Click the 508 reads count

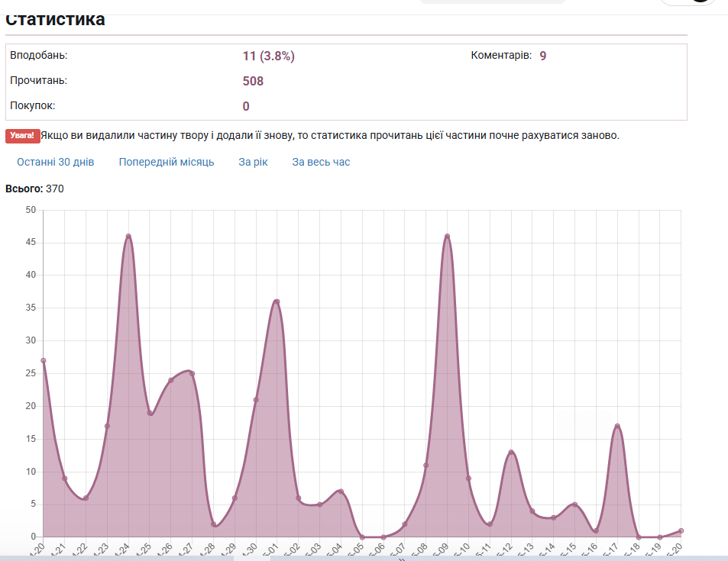tap(253, 81)
